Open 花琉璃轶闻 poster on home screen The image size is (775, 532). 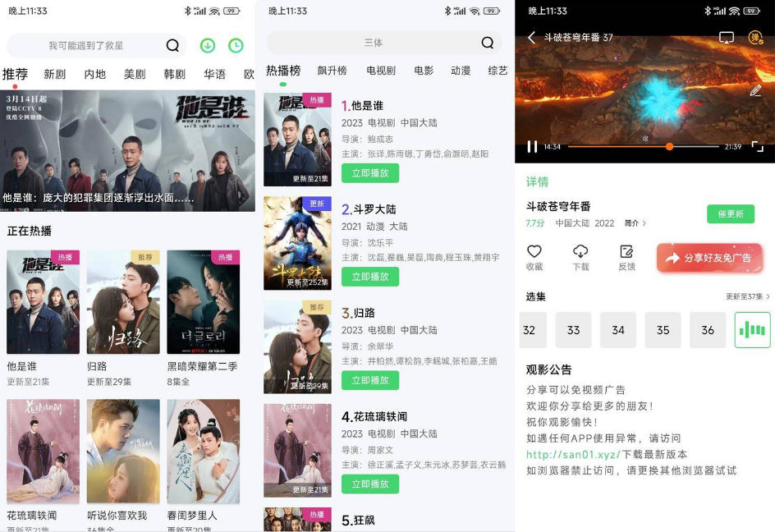[x=43, y=451]
